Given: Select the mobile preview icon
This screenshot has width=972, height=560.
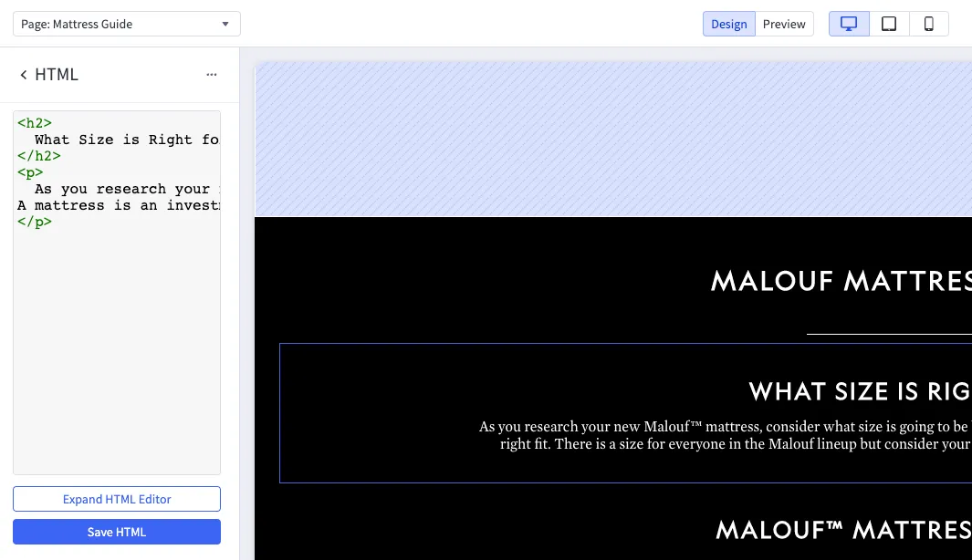Looking at the screenshot, I should pos(928,23).
